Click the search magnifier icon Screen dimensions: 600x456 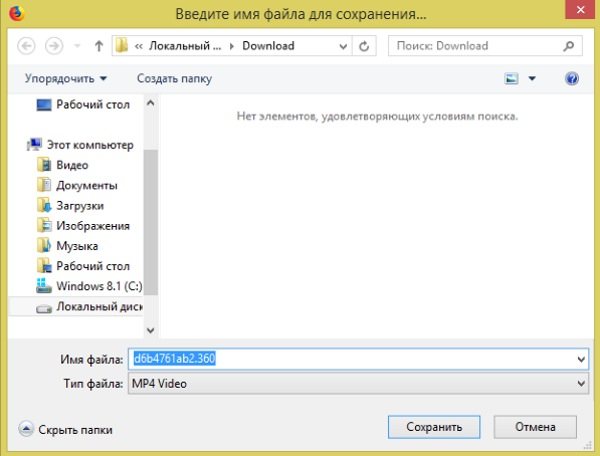pos(569,46)
